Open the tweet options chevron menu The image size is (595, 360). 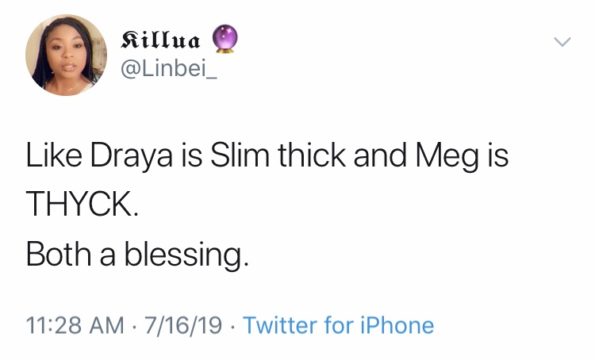(x=562, y=41)
